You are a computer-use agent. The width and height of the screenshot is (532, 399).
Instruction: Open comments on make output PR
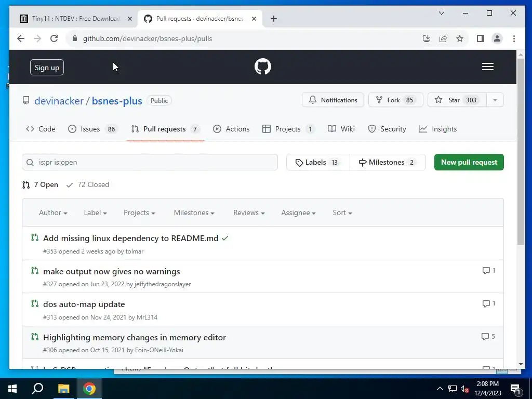488,270
